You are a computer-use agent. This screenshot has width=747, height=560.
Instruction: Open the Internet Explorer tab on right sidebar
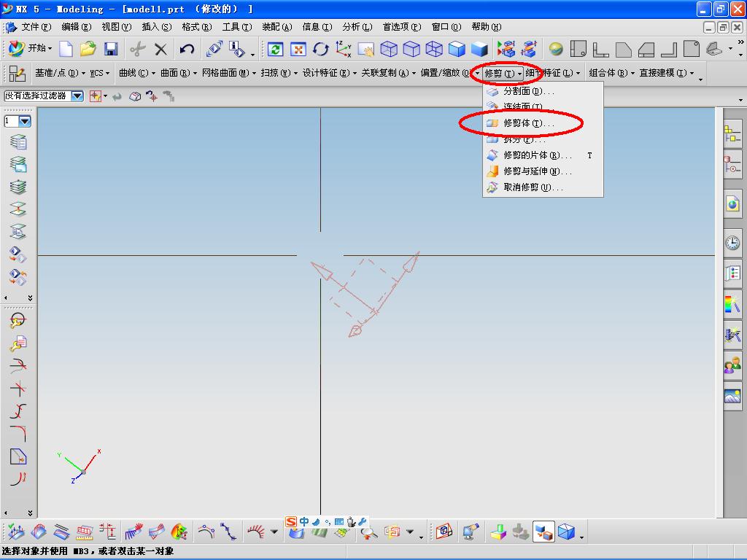tap(732, 205)
